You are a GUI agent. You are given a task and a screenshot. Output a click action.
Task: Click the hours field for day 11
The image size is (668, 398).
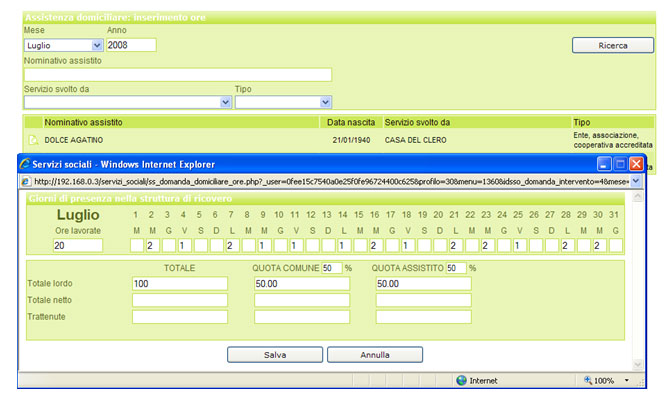296,245
